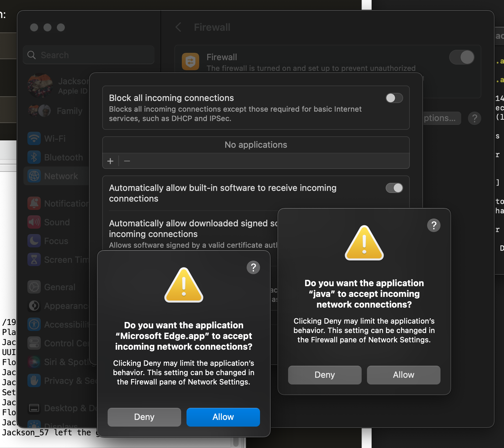This screenshot has height=448, width=504.
Task: Open Wi-Fi settings in the sidebar
Action: click(55, 138)
